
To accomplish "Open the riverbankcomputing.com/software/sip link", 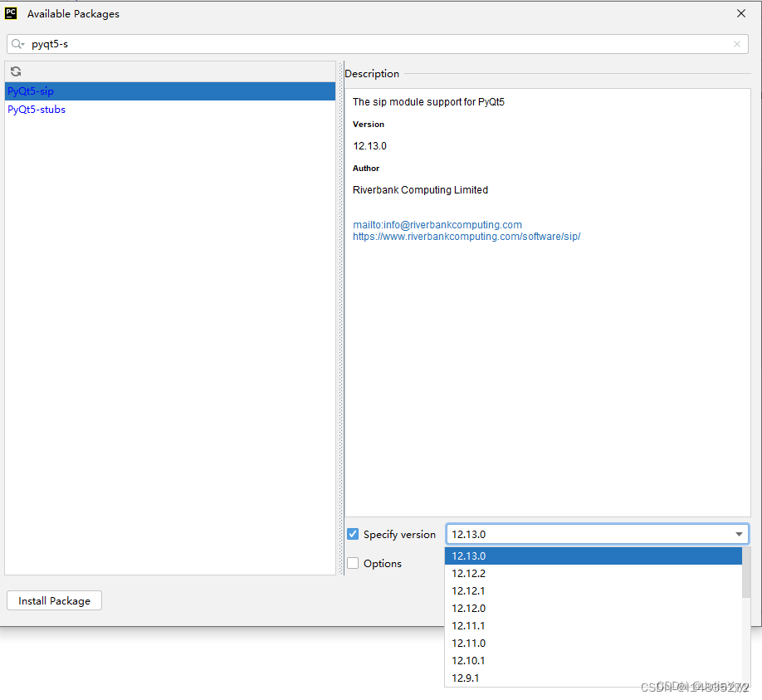I will click(466, 237).
